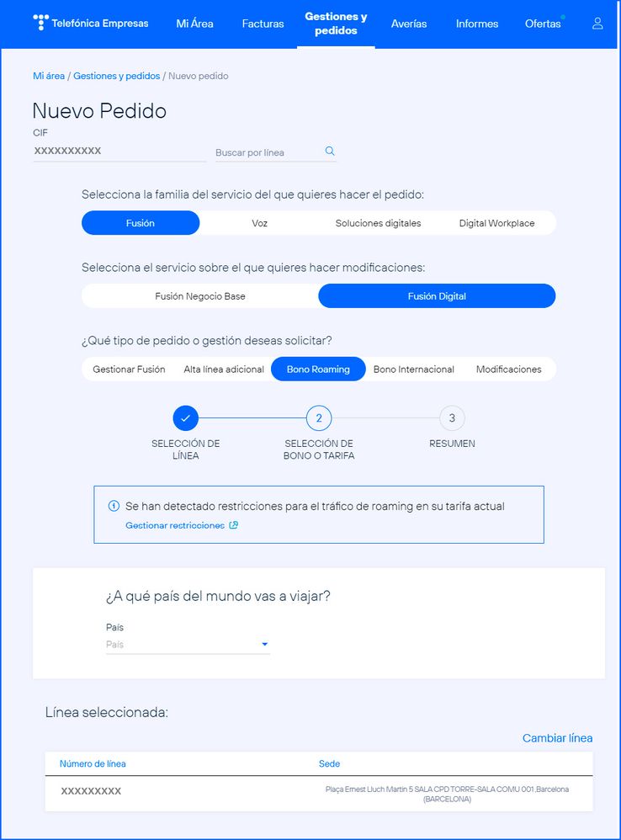Choose the Voz service family
The image size is (621, 840).
click(259, 223)
